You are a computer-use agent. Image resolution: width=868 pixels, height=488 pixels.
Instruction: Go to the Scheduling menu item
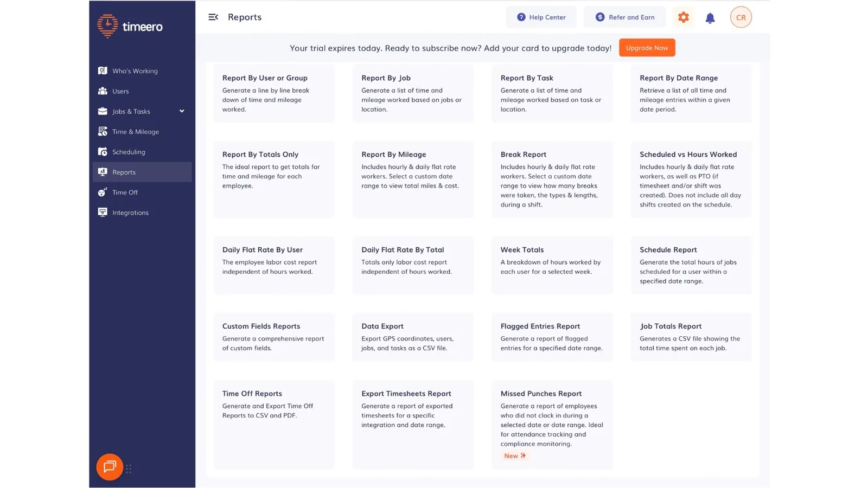click(142, 152)
